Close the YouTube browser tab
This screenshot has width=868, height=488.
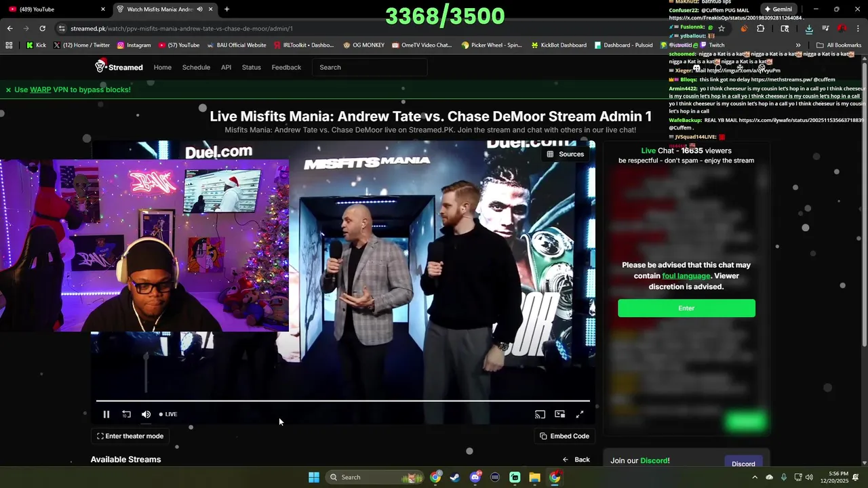[103, 9]
